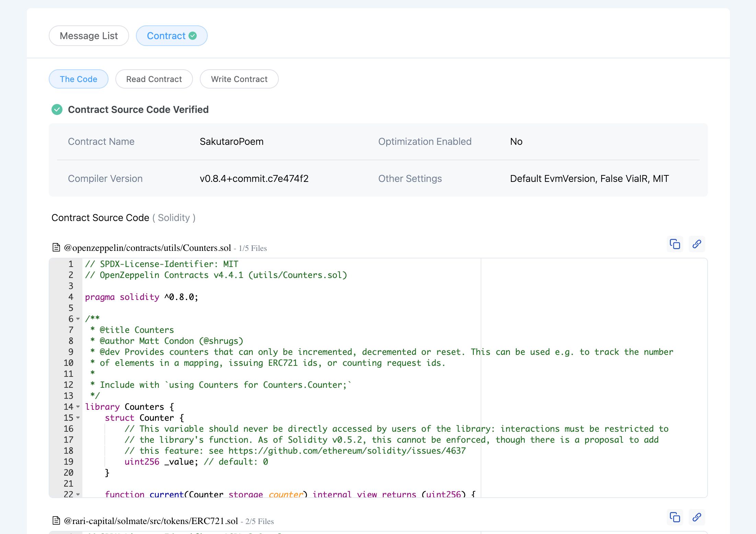This screenshot has width=756, height=534.
Task: Open the Write Contract tab
Action: 239,79
